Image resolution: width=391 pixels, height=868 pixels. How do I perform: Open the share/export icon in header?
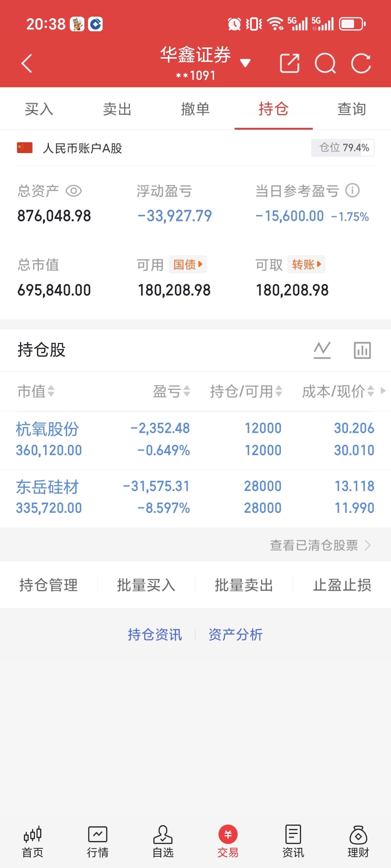290,63
